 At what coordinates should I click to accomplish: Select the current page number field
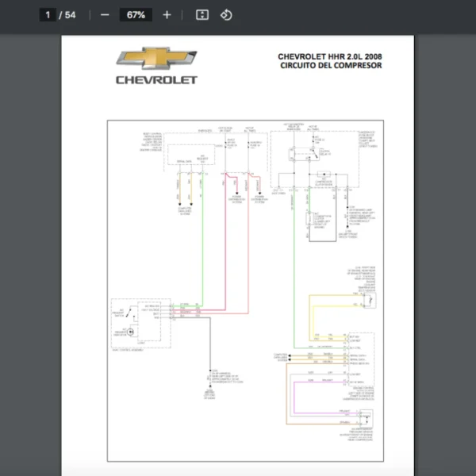point(48,15)
